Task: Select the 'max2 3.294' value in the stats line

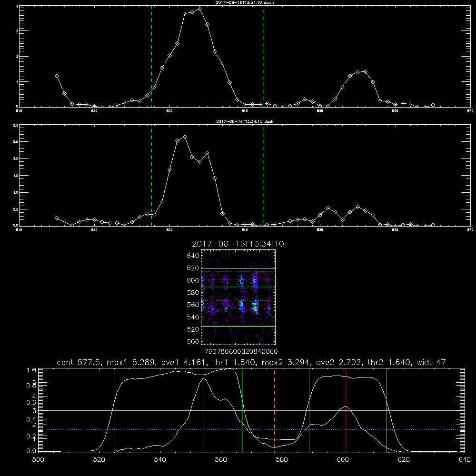Action: [x=285, y=362]
